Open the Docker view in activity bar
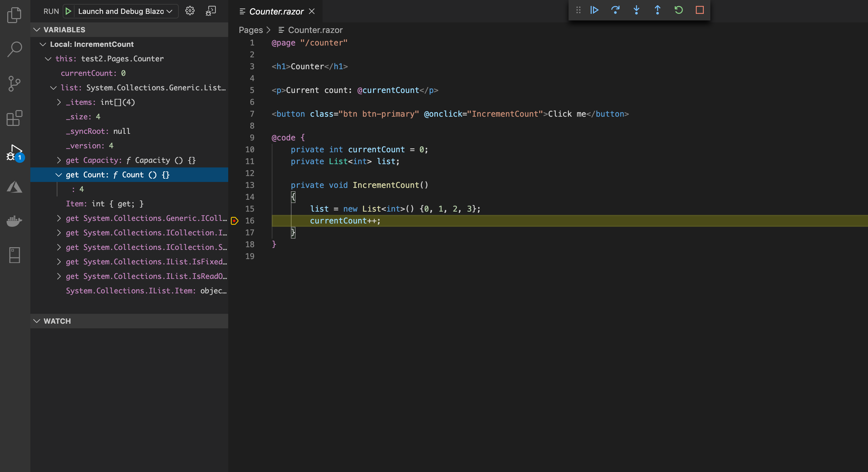Image resolution: width=868 pixels, height=472 pixels. (x=15, y=221)
